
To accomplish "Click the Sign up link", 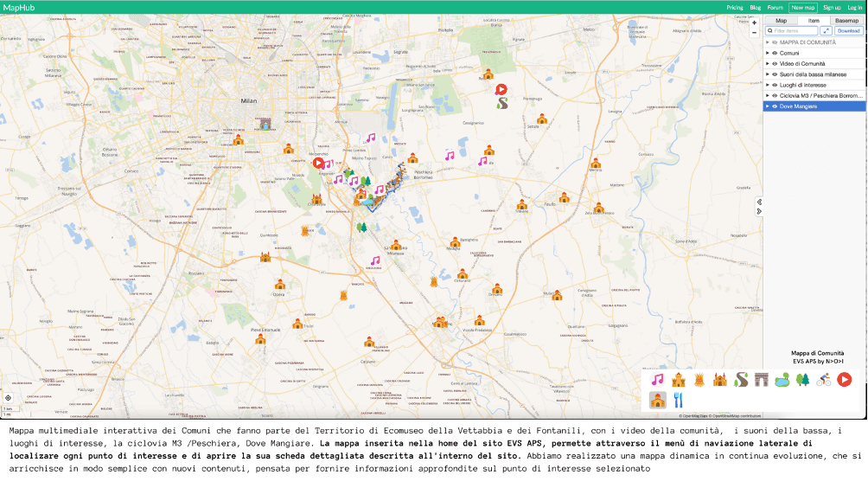I will tap(832, 8).
